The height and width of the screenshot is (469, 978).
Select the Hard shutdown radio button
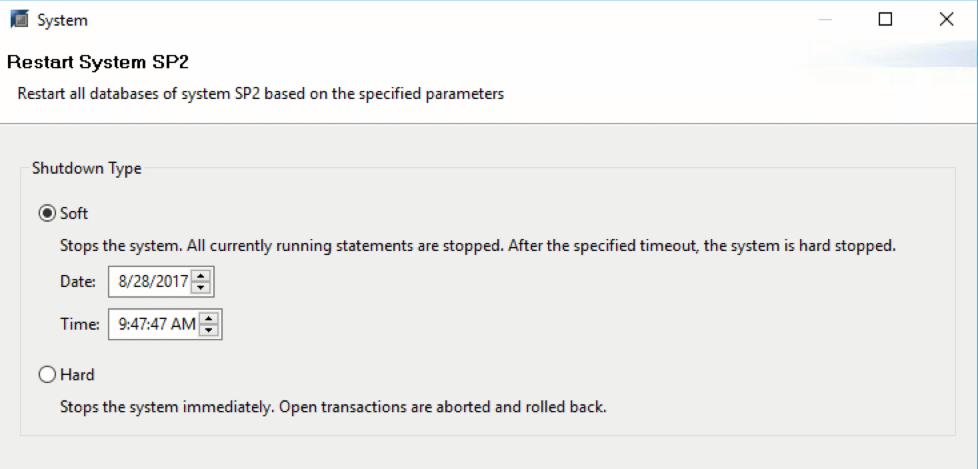(47, 375)
